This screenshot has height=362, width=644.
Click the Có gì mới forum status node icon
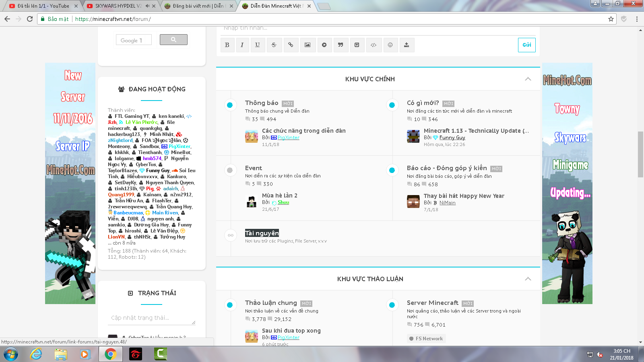point(392,105)
